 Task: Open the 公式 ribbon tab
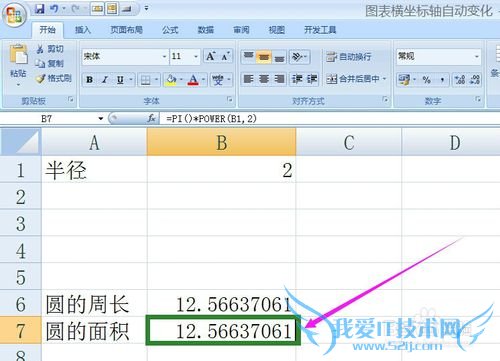pos(170,30)
